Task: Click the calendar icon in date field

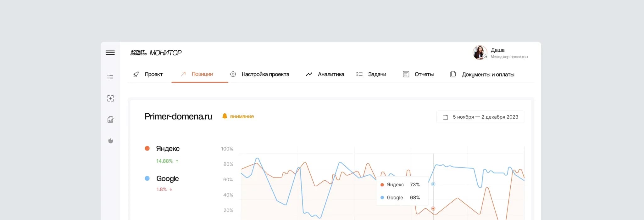Action: 445,117
